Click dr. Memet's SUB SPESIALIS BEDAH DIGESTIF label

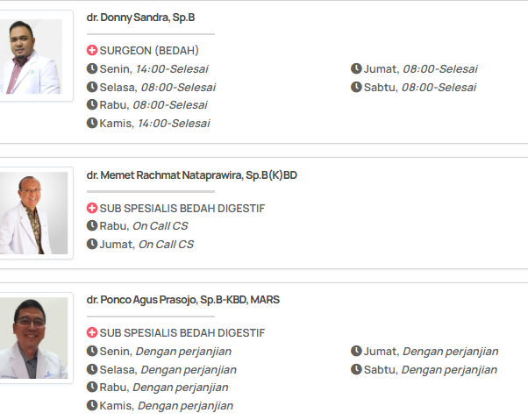(x=182, y=209)
